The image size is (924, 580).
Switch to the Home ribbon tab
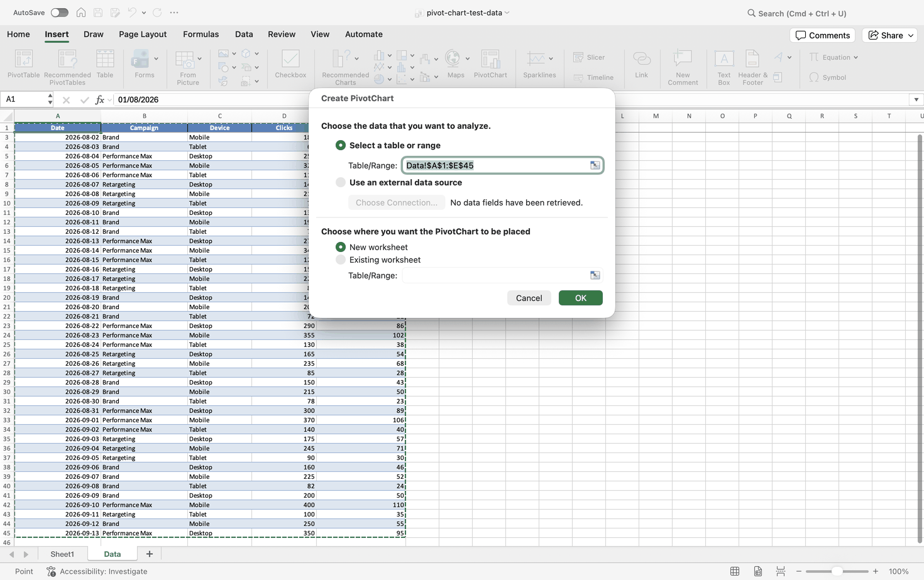(x=18, y=35)
